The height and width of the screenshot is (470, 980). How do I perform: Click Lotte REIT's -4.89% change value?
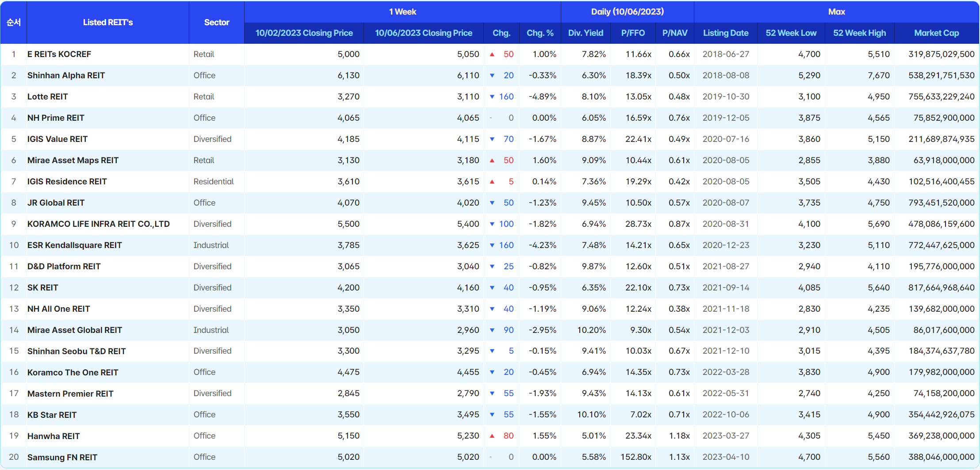tap(543, 97)
